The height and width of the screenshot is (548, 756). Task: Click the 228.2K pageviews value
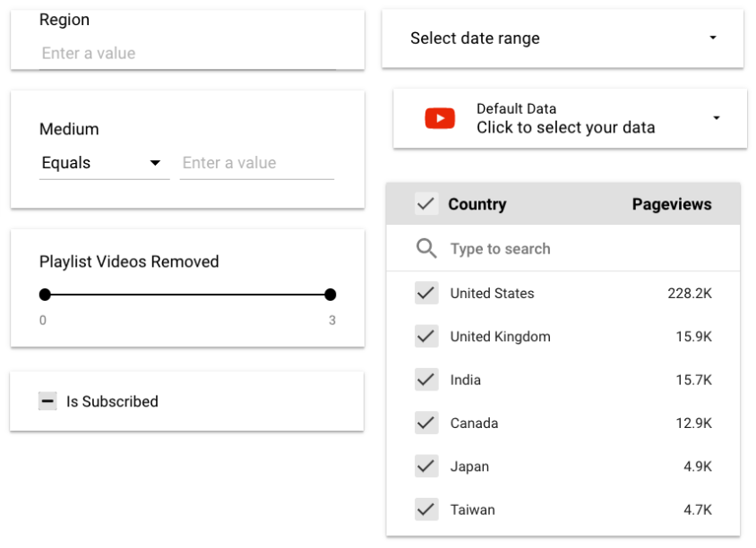pyautogui.click(x=690, y=293)
